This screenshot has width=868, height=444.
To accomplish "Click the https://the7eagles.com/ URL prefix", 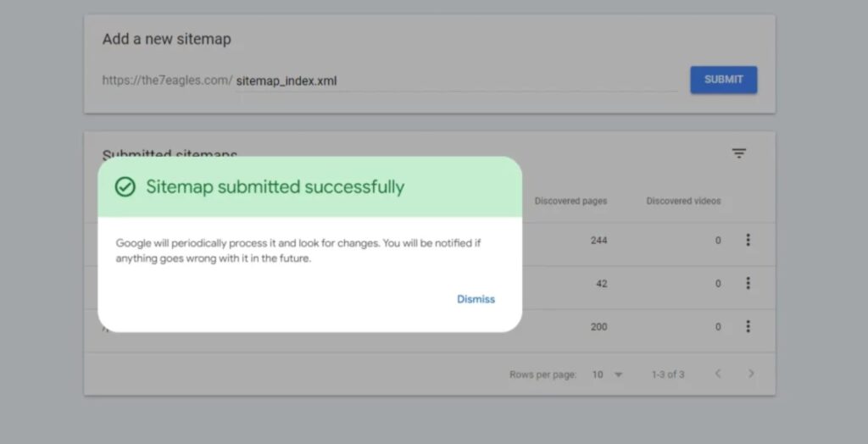I will [167, 80].
